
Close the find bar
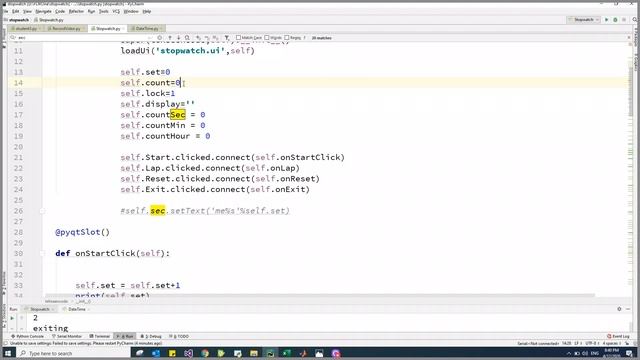pyautogui.click(x=629, y=38)
